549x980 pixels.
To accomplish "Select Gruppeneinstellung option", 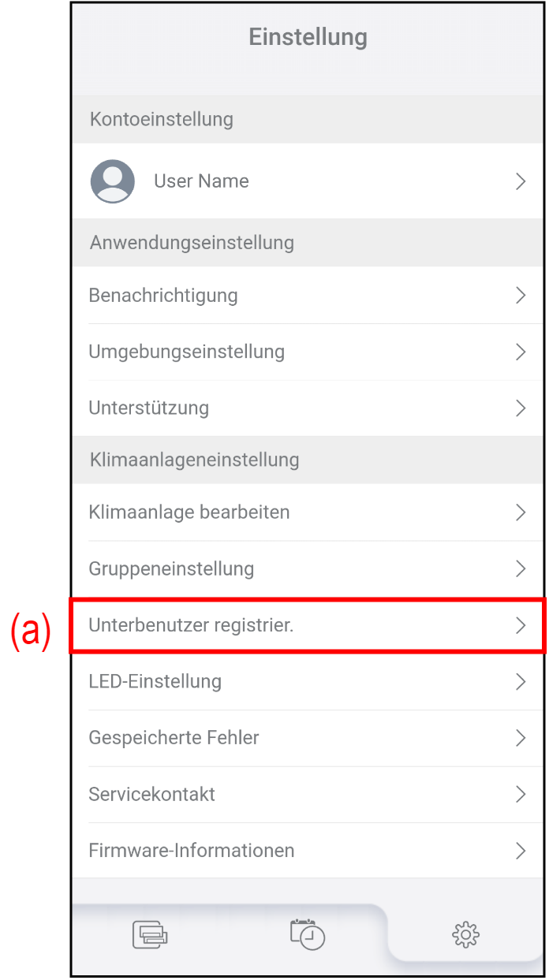I will pyautogui.click(x=171, y=569).
